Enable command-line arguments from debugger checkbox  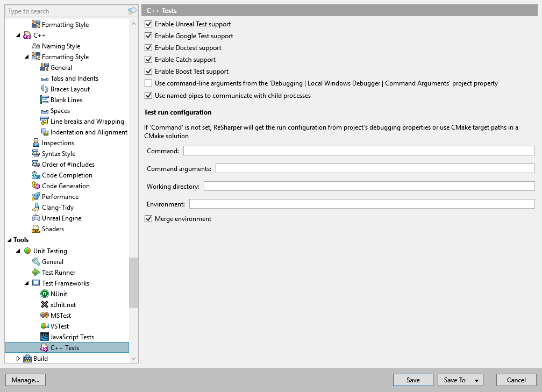coord(149,83)
